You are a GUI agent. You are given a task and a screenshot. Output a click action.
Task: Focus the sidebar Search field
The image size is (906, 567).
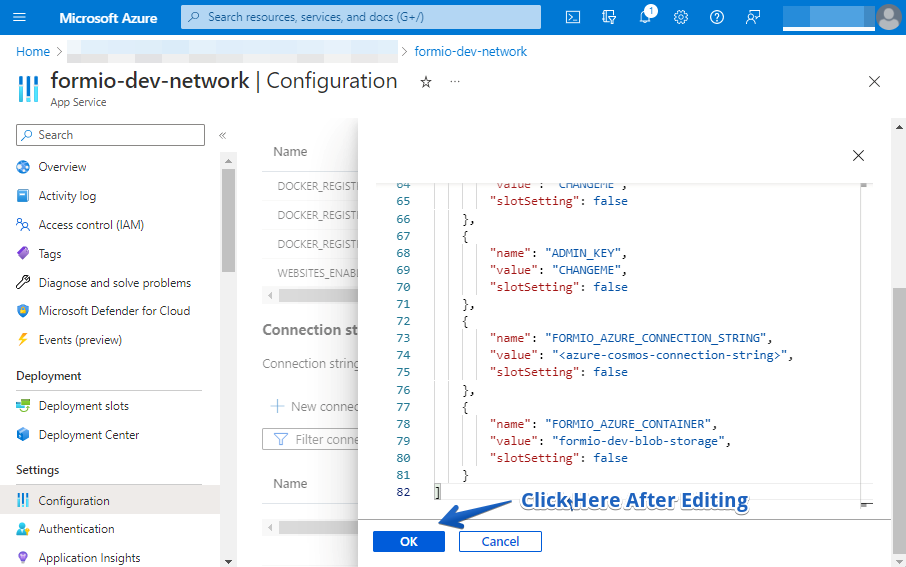tap(110, 135)
